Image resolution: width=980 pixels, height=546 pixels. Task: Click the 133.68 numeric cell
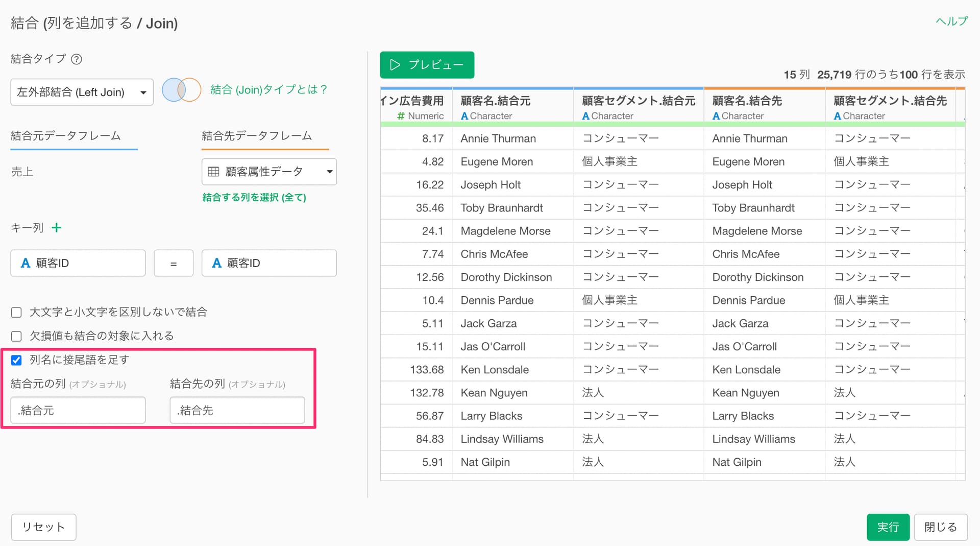[416, 370]
